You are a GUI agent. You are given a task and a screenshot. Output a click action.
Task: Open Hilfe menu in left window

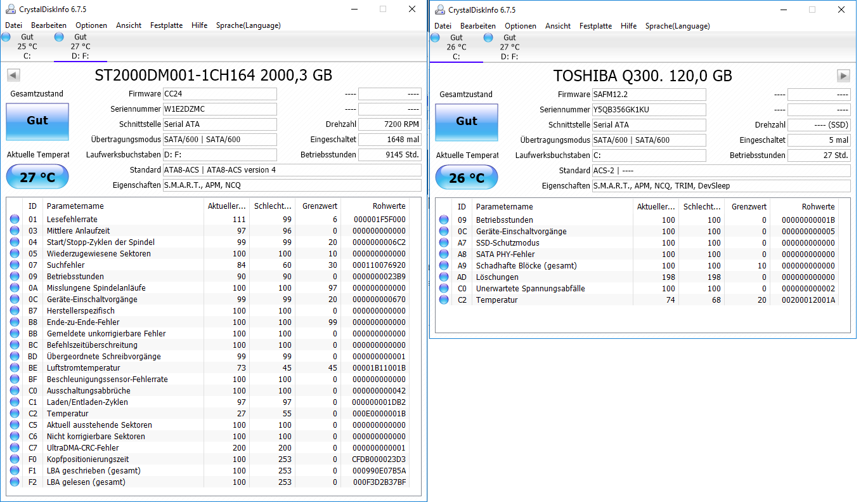[x=199, y=25]
